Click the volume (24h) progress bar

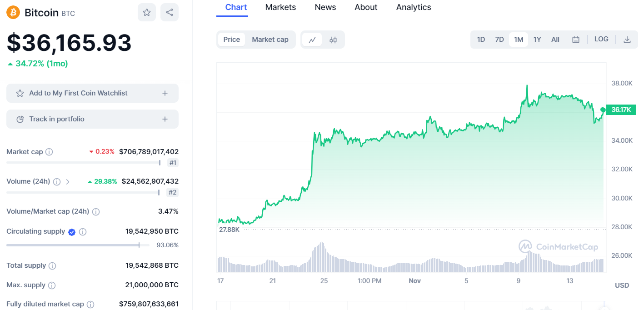pos(83,192)
